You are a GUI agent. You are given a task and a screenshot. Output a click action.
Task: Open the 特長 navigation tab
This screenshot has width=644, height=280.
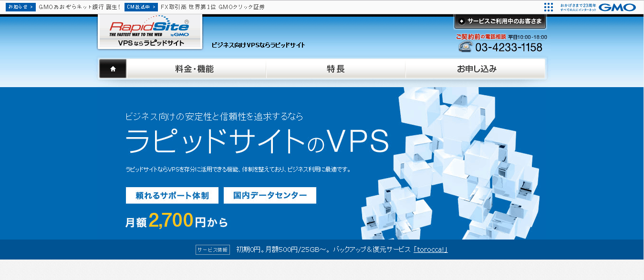(x=336, y=69)
